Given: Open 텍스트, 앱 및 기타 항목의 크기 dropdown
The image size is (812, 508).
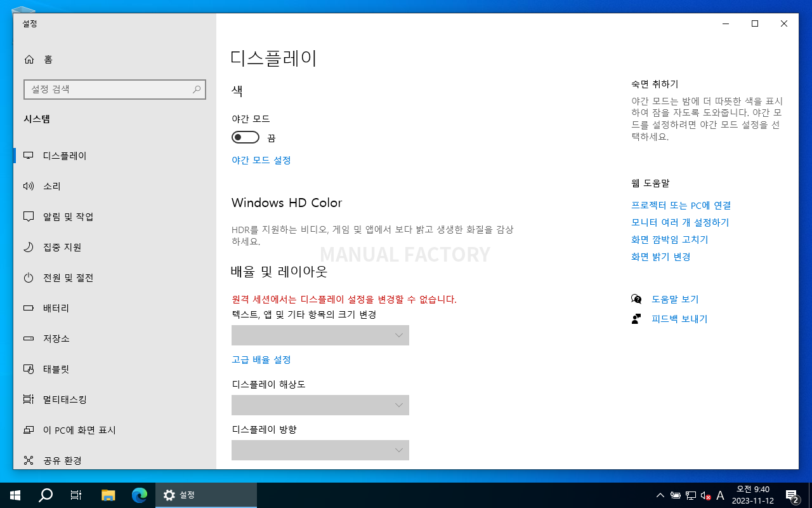Looking at the screenshot, I should click(x=320, y=335).
